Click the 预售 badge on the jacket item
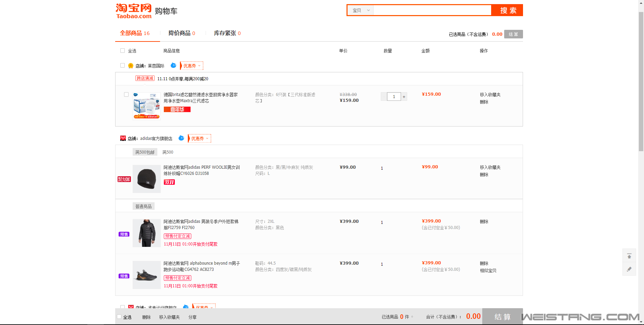 point(124,234)
